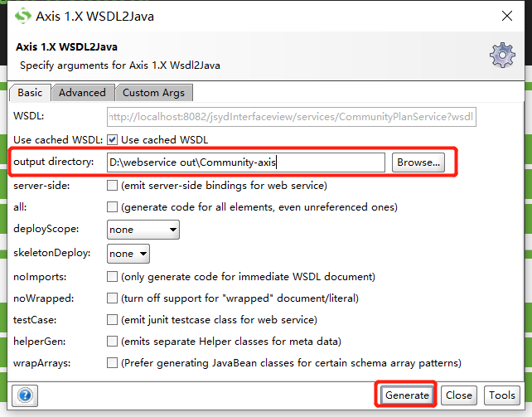Expand the skeletonDeploy dropdown

tap(128, 254)
